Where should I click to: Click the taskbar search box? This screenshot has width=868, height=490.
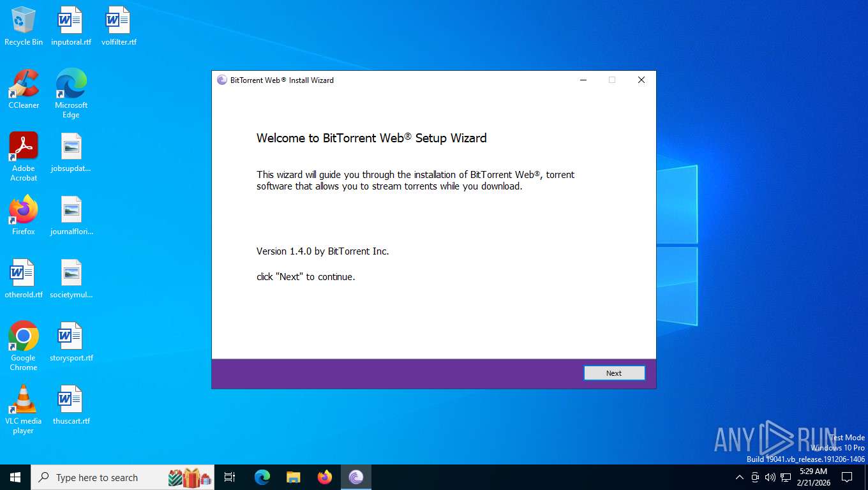123,477
